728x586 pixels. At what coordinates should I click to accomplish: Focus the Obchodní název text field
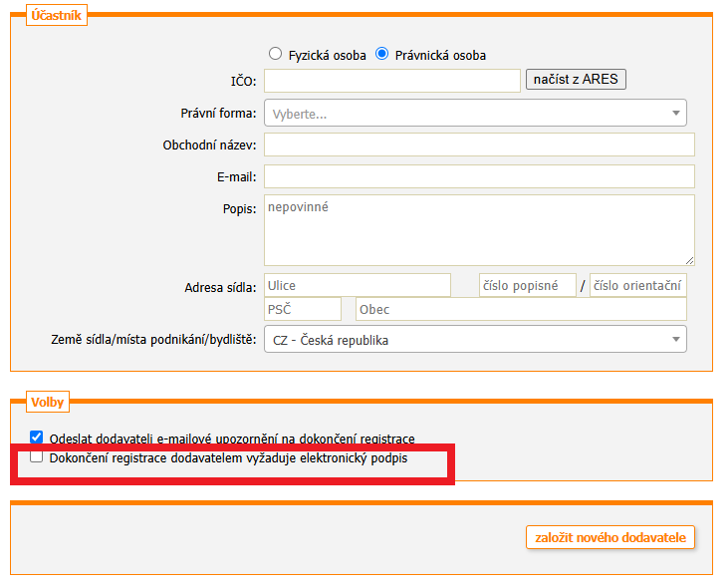pos(478,146)
